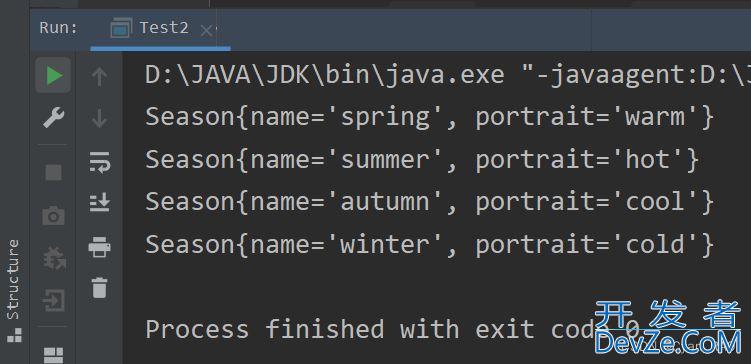Rerun Test2 with the green play icon
Image resolution: width=751 pixels, height=364 pixels.
pos(54,76)
